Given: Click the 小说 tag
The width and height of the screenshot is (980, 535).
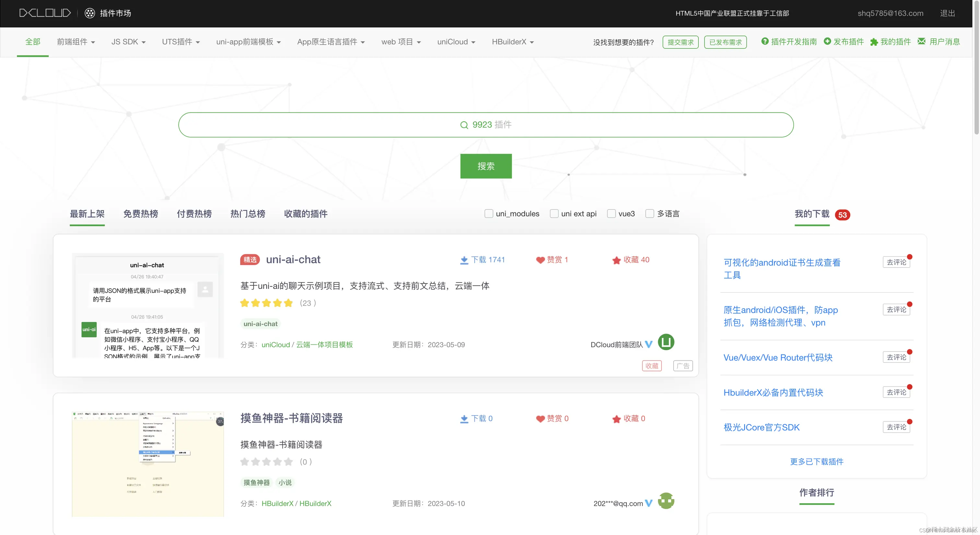Looking at the screenshot, I should pyautogui.click(x=285, y=482).
